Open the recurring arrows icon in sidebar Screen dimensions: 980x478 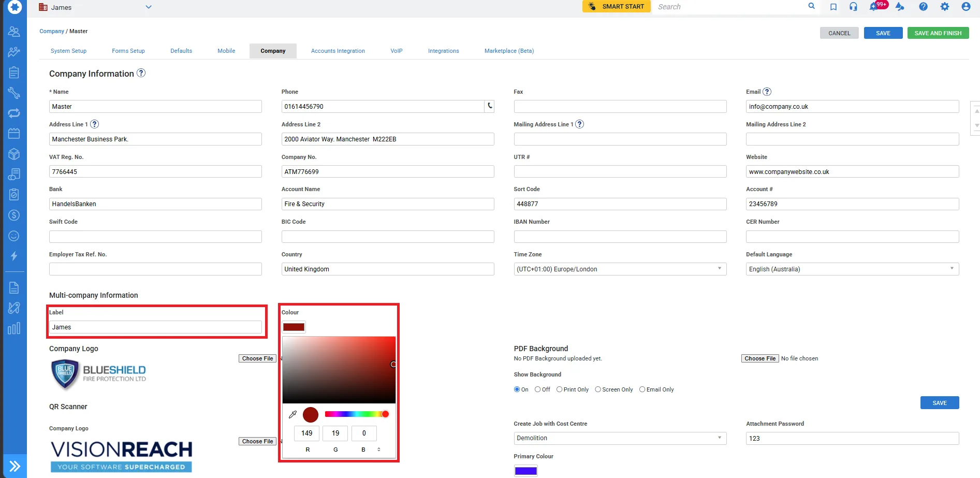click(x=14, y=113)
